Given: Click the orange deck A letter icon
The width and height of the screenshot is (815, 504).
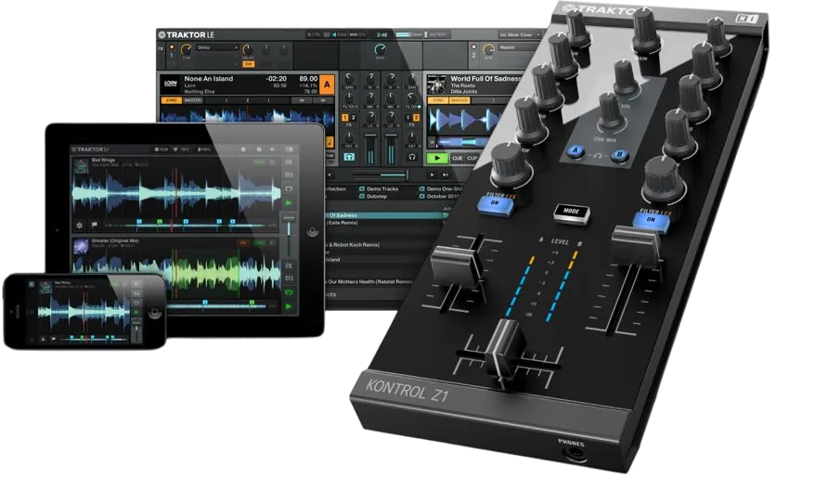Looking at the screenshot, I should 327,84.
